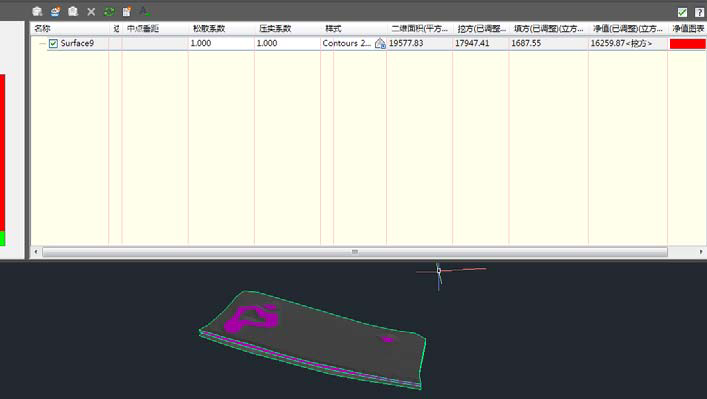Click the 17947.41 cut value
This screenshot has height=399, width=707.
472,43
